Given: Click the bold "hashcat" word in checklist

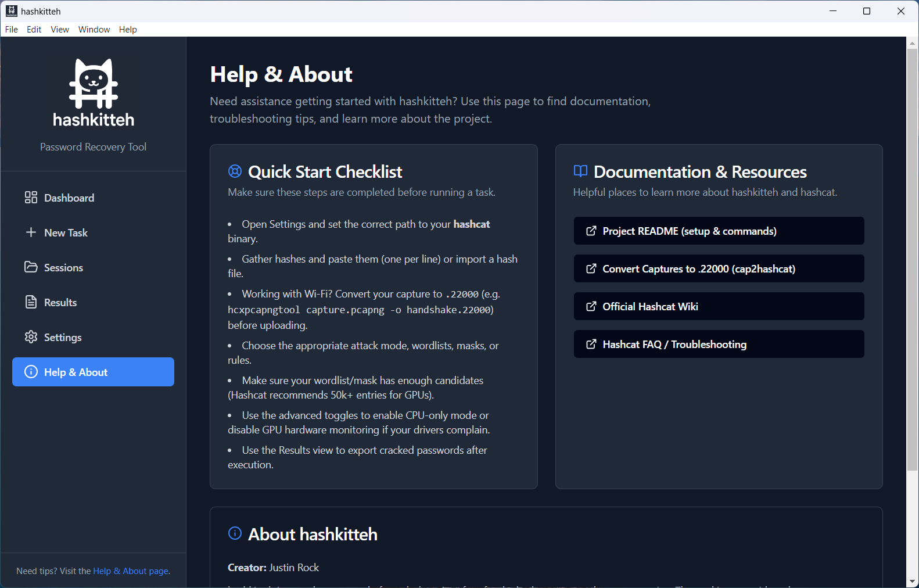Looking at the screenshot, I should click(x=472, y=224).
